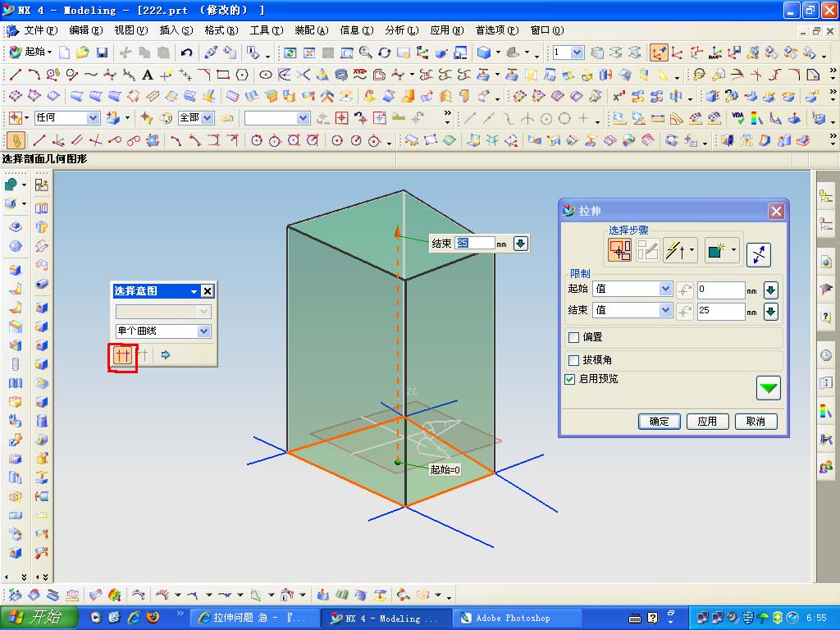
Task: Switch to 拉伸问题 browser taskbar item
Action: point(255,619)
